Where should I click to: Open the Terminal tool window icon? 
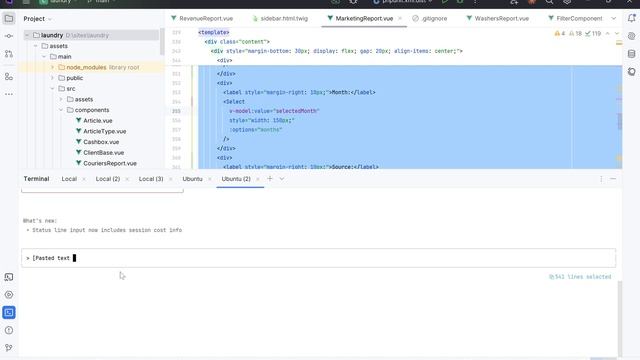(x=9, y=312)
